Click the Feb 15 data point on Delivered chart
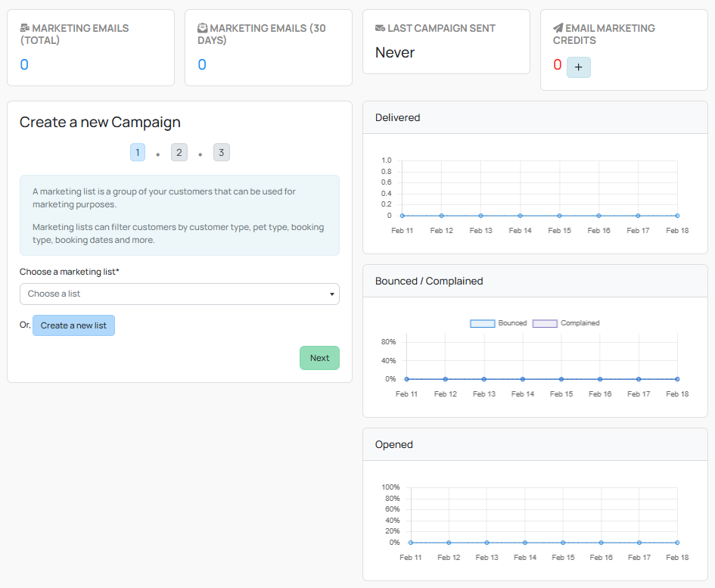 [559, 216]
